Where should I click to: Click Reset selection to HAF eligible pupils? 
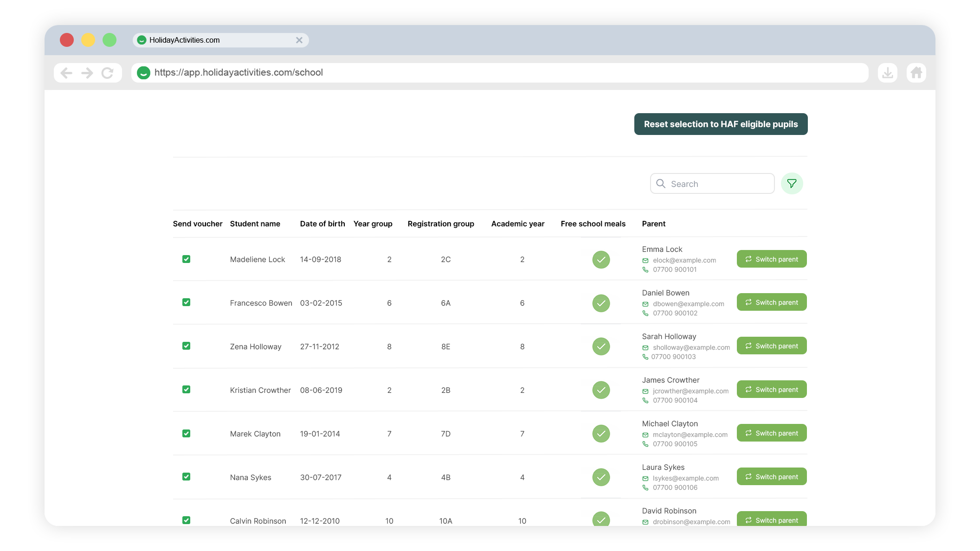click(x=721, y=124)
